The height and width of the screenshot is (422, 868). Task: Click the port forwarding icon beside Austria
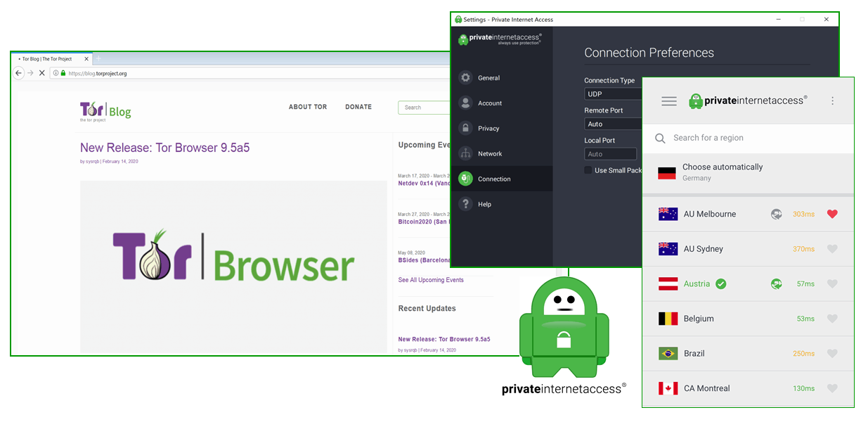[776, 284]
